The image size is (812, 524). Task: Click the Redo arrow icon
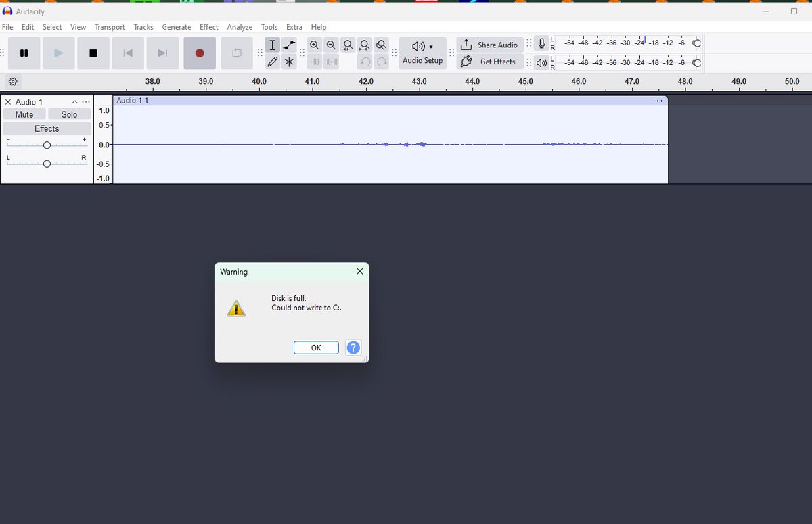point(382,62)
